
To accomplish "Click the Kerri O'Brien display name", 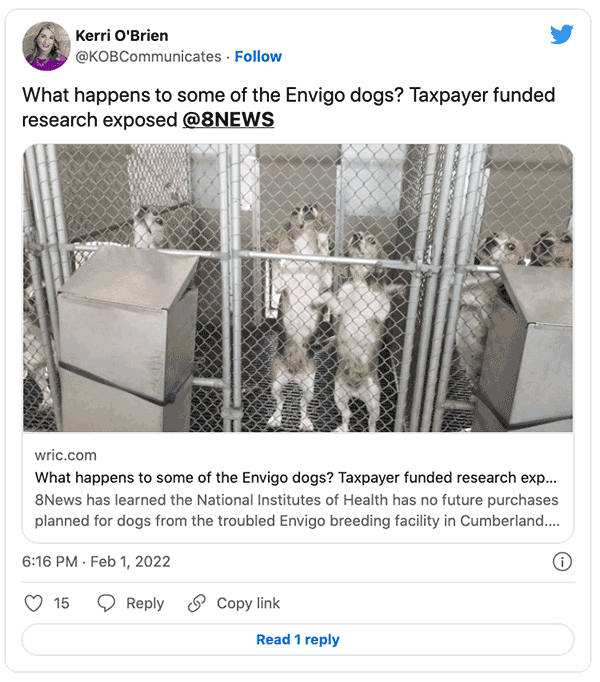I will tap(122, 36).
